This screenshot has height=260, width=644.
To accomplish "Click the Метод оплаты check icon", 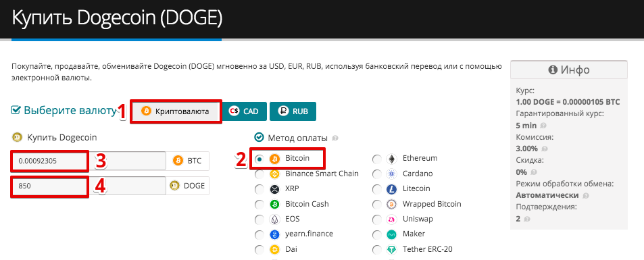I will (x=259, y=137).
